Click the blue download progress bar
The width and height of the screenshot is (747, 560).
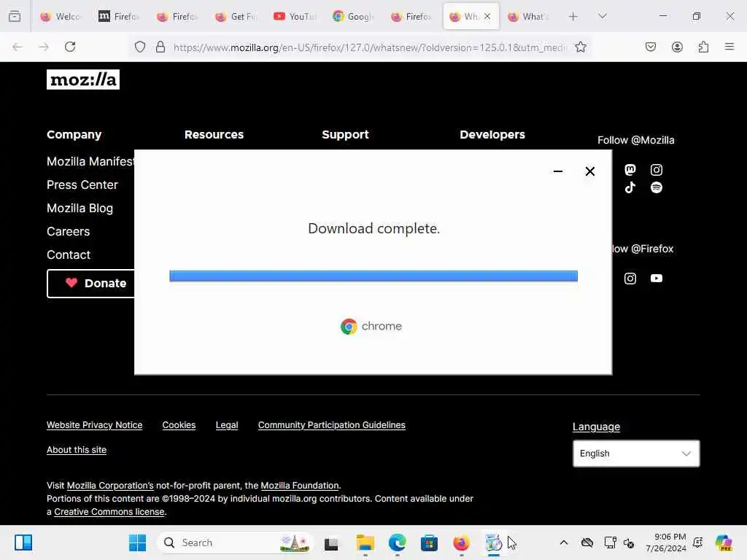(x=373, y=276)
